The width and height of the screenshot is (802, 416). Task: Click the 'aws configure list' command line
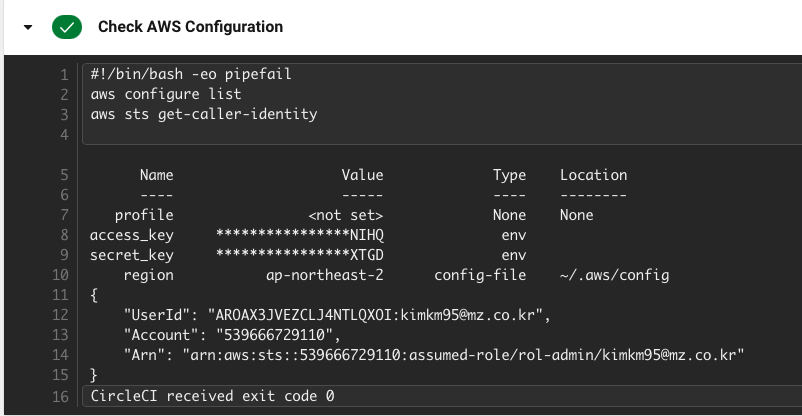pyautogui.click(x=165, y=95)
